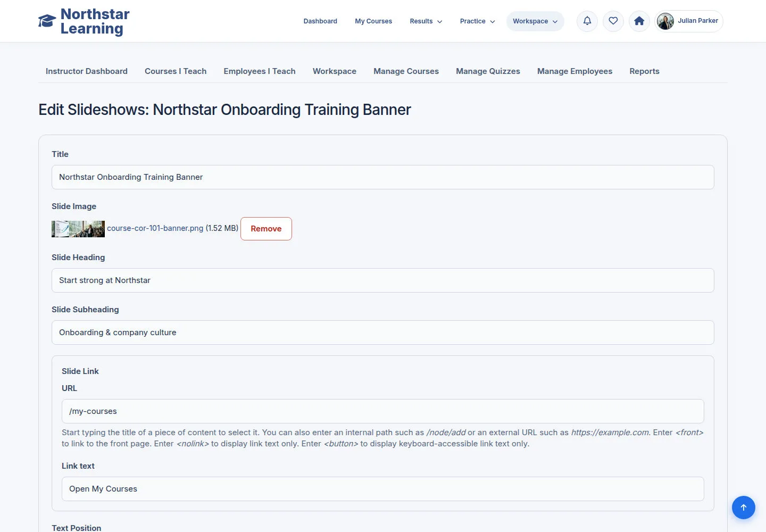Click the "Edit Slideshows" page heading

coord(224,110)
